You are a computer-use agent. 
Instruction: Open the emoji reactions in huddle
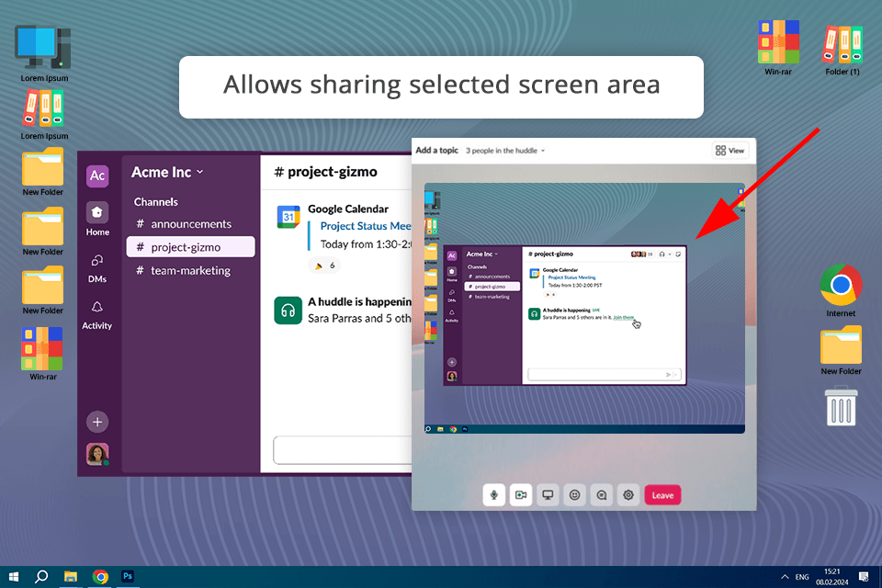(574, 495)
